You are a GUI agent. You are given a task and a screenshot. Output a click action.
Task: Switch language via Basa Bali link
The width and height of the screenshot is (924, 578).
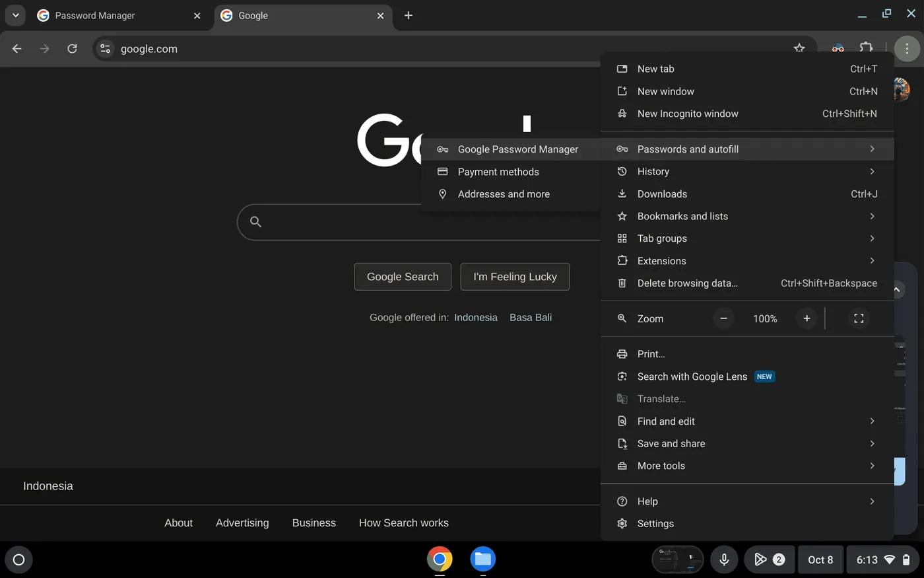point(531,318)
